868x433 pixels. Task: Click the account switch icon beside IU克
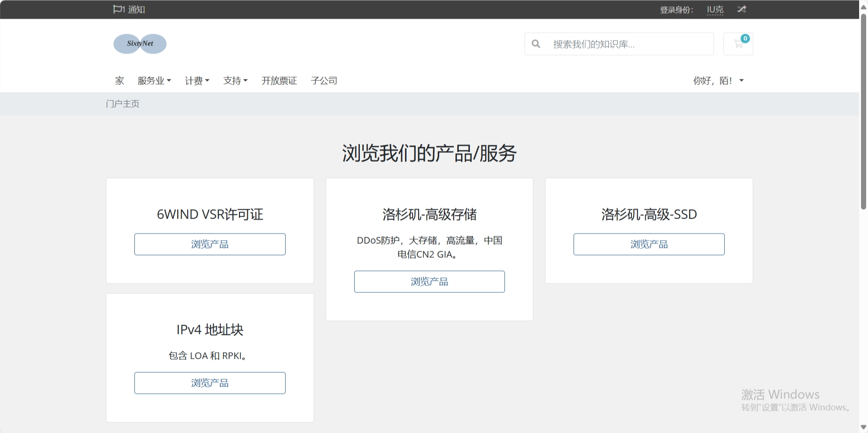742,9
